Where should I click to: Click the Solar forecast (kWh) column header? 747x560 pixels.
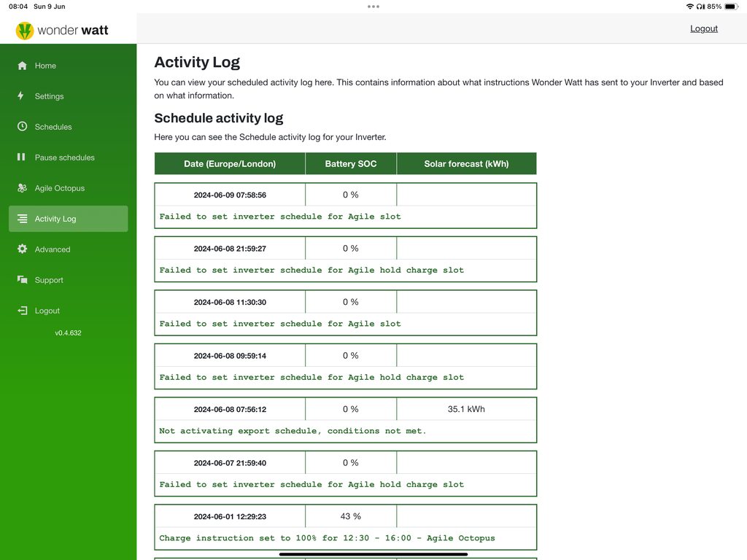tap(466, 164)
